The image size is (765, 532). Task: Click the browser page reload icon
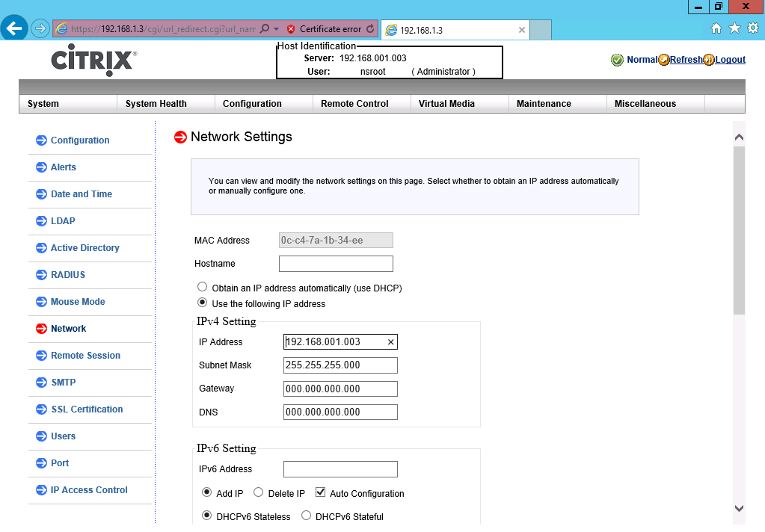370,29
